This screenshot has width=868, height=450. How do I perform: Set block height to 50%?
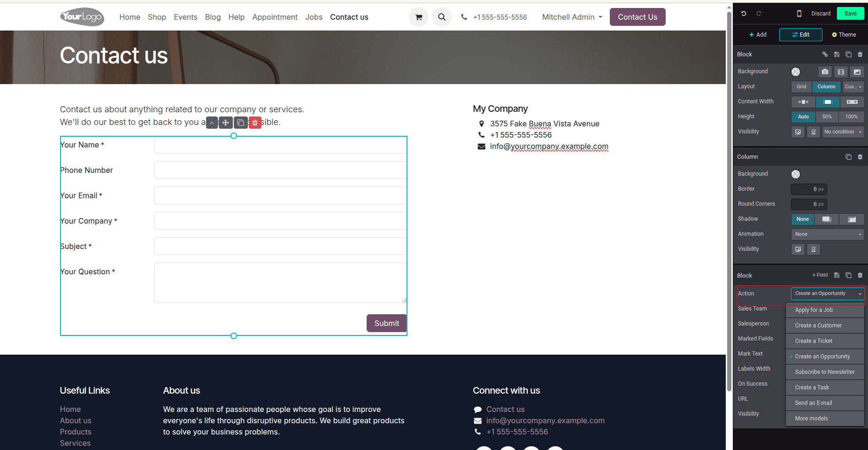827,117
